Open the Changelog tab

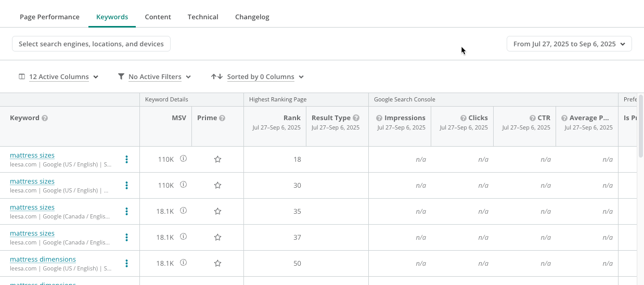tap(252, 17)
